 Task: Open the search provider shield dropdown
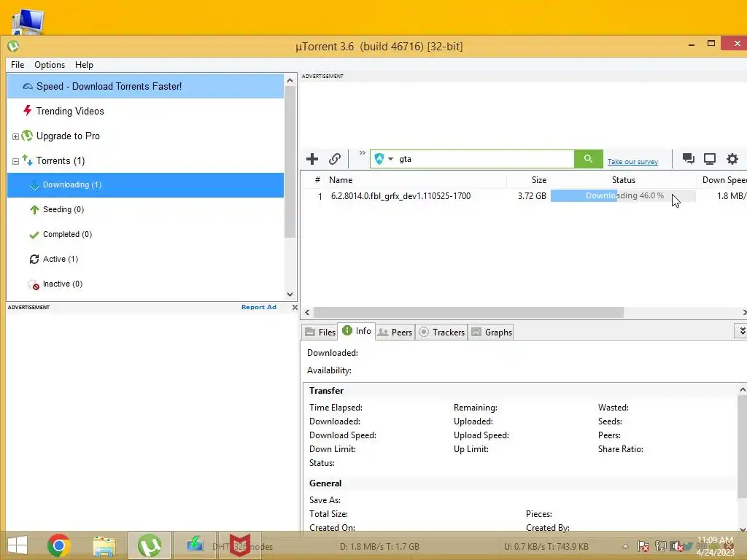click(x=384, y=158)
